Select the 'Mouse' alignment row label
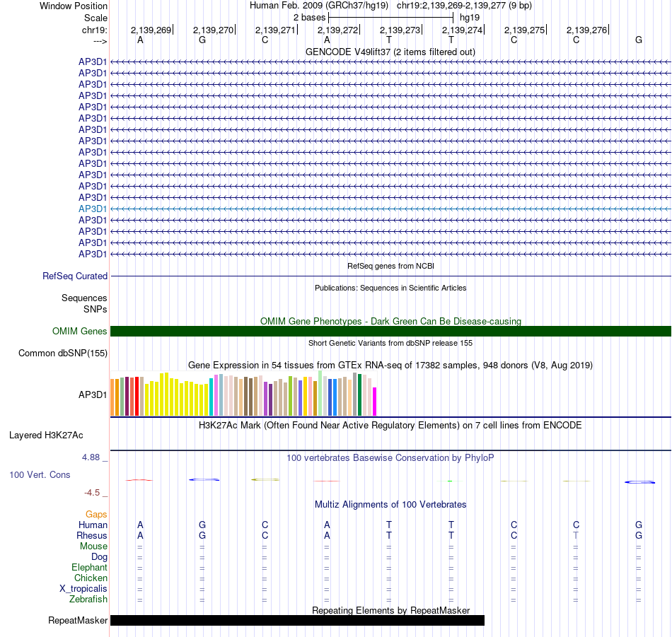Image resolution: width=672 pixels, height=637 pixels. [x=93, y=547]
